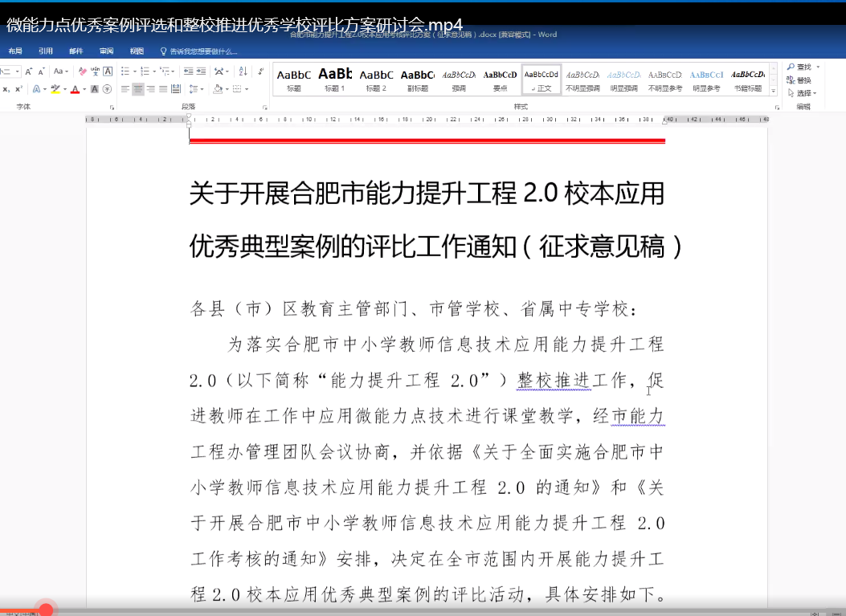Image resolution: width=846 pixels, height=616 pixels.
Task: Switch to the 邮件 tab
Action: tap(76, 51)
